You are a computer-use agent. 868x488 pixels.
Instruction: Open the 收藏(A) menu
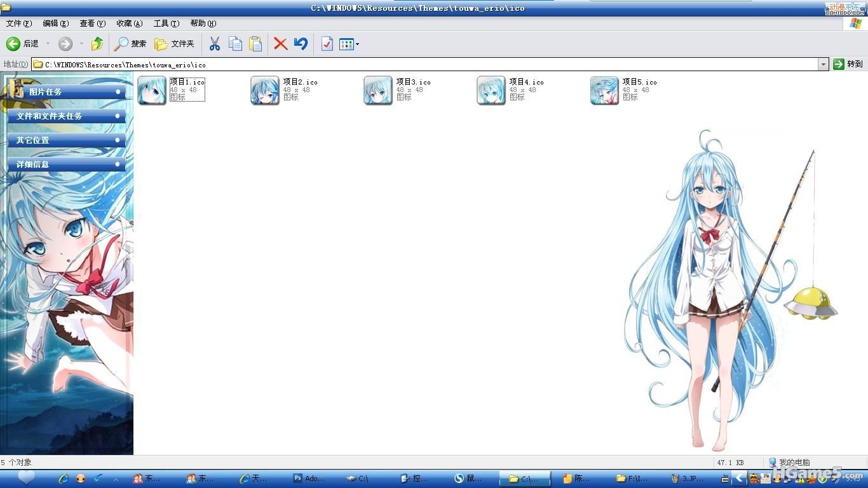(129, 24)
